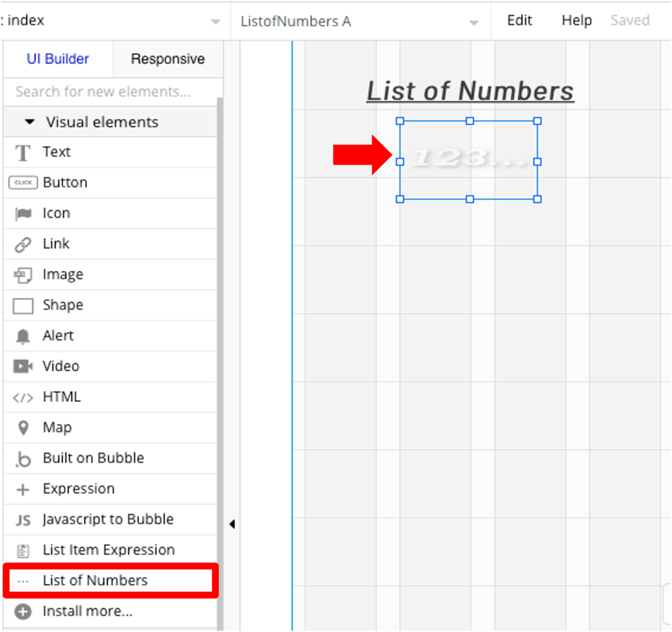Choose Map from the elements list
The image size is (672, 632).
[110, 427]
